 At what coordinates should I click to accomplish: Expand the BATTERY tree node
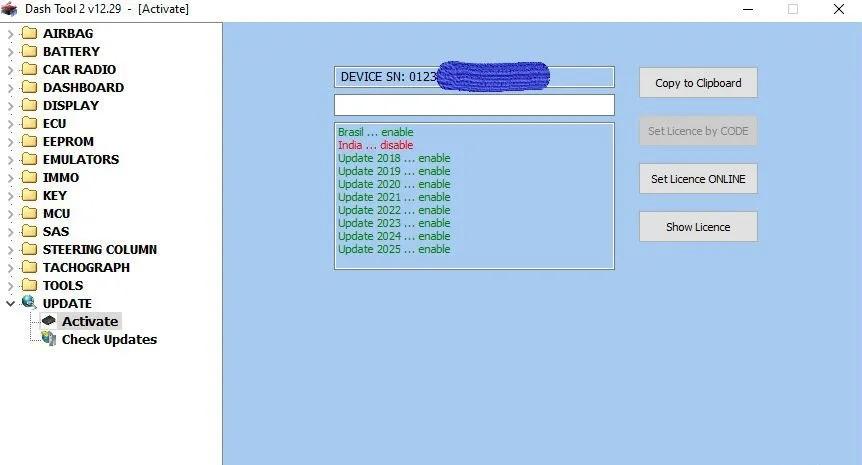click(x=10, y=52)
